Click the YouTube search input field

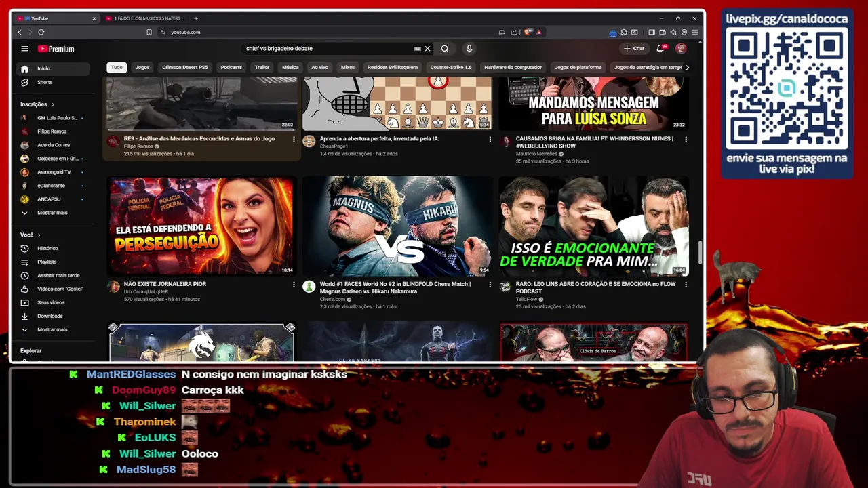329,49
